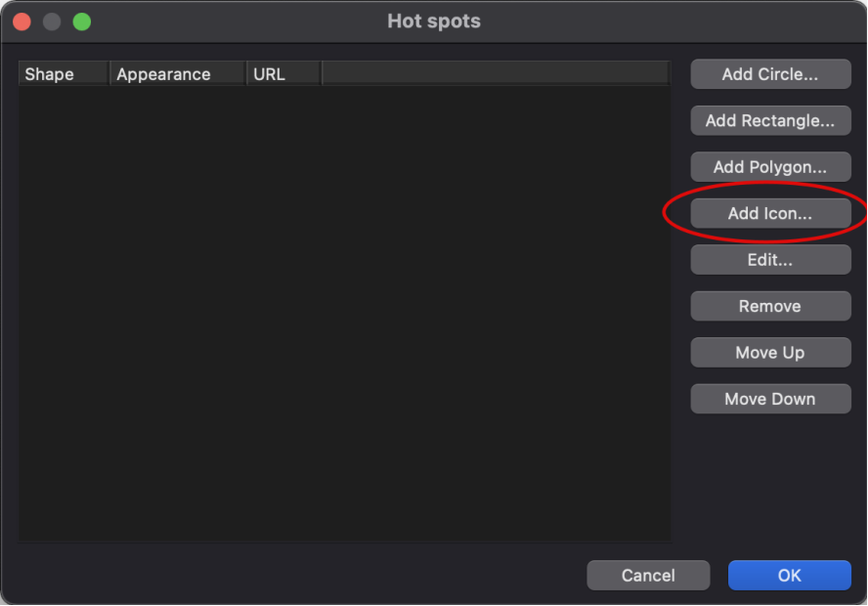This screenshot has height=606, width=868.
Task: Click the Appearance column header
Action: (x=178, y=74)
